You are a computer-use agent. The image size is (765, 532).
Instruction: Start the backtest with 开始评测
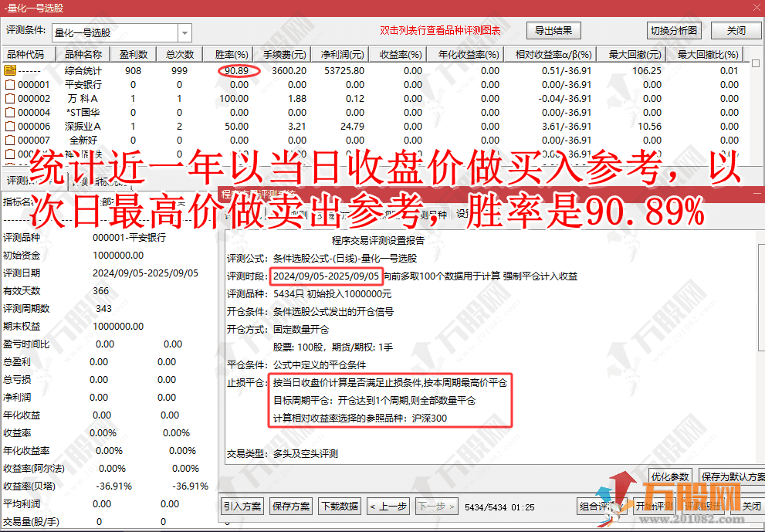[655, 506]
